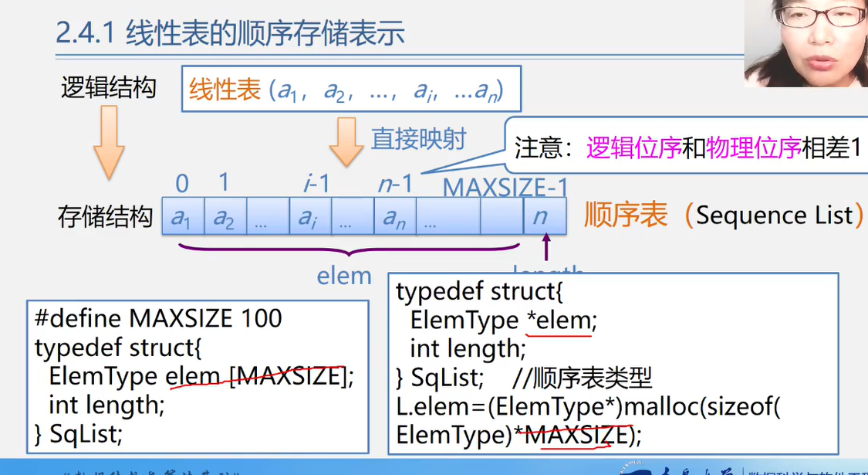The width and height of the screenshot is (868, 475).
Task: Click the magenta "逻辑位序" text in the callout
Action: pos(634,147)
